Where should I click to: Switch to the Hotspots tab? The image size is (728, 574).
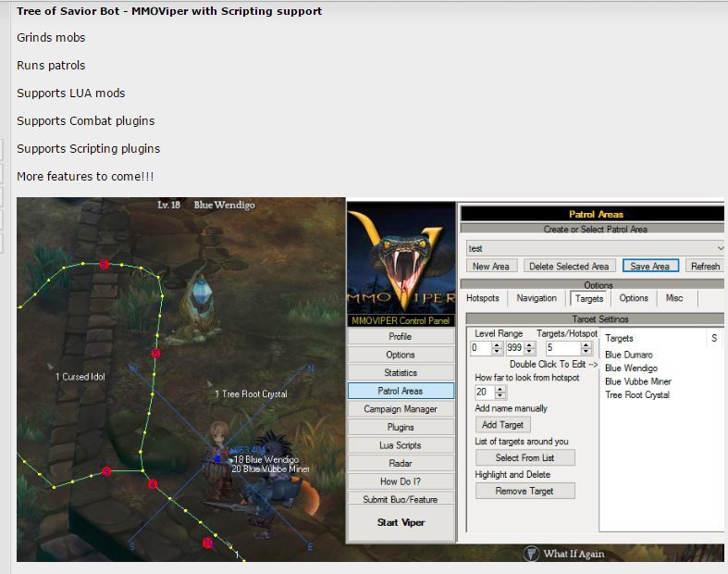click(483, 298)
